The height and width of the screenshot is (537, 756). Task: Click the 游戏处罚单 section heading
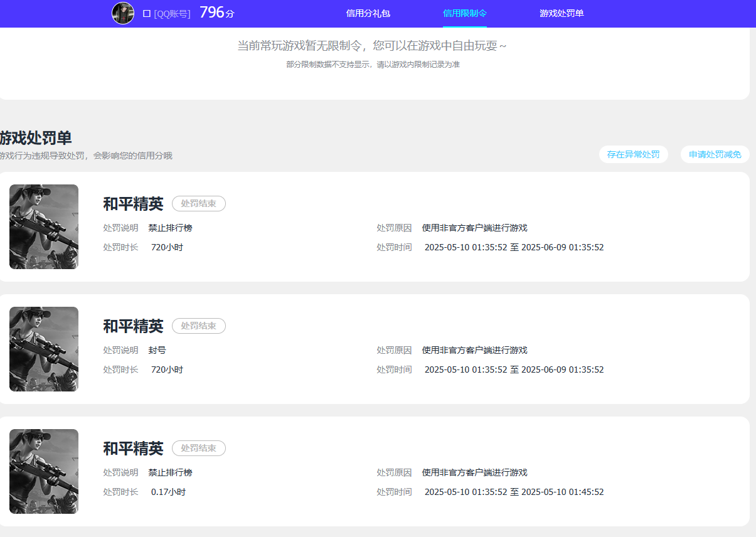tap(36, 138)
